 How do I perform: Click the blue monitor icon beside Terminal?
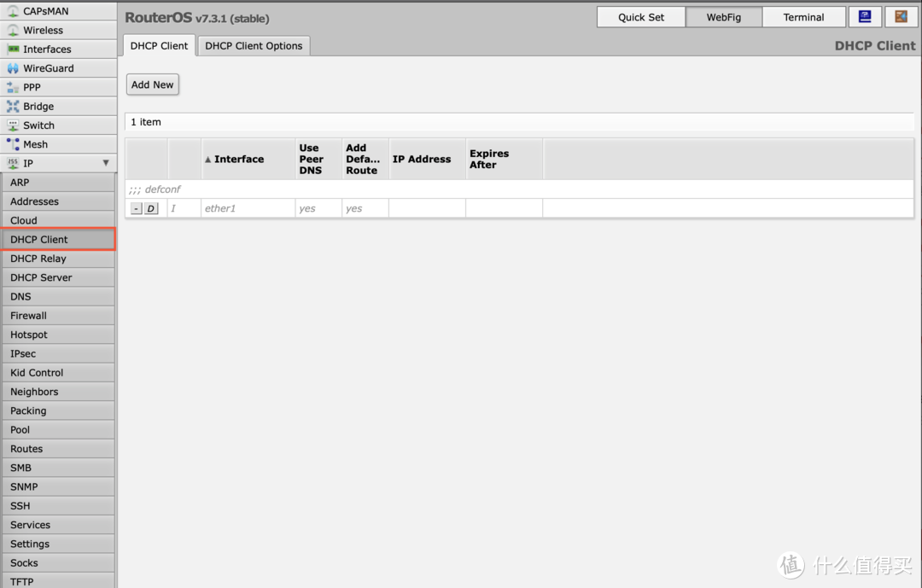click(865, 17)
